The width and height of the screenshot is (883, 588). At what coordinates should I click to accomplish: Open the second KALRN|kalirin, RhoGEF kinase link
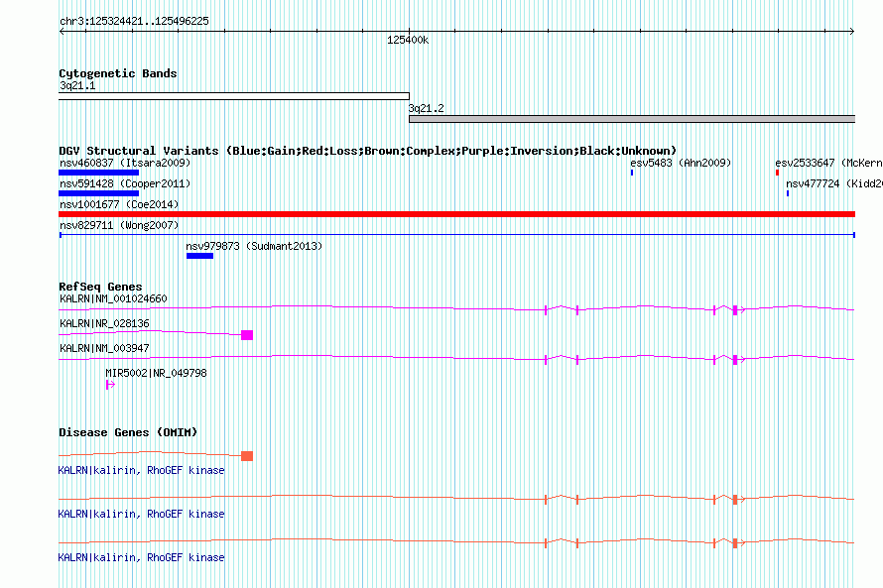[x=141, y=514]
